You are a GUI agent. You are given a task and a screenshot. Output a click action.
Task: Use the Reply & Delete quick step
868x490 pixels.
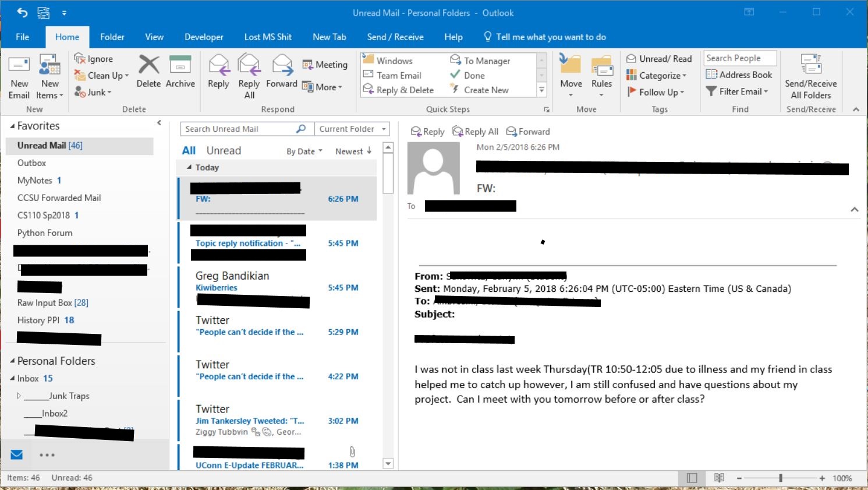[x=399, y=90]
